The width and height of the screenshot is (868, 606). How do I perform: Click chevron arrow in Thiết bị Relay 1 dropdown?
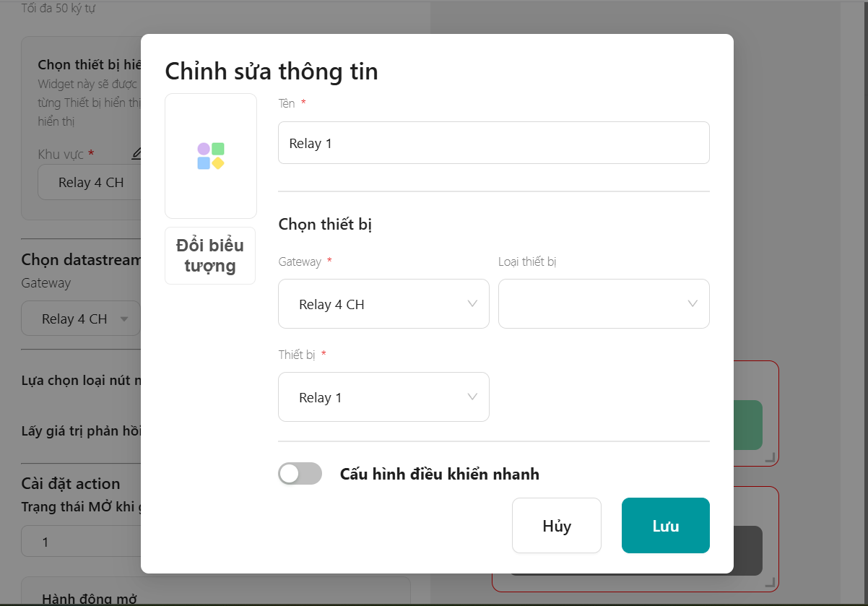[x=472, y=397]
